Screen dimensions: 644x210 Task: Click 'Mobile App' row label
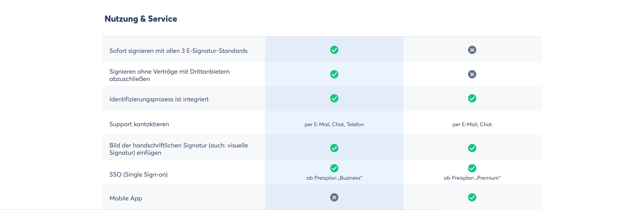tap(126, 198)
